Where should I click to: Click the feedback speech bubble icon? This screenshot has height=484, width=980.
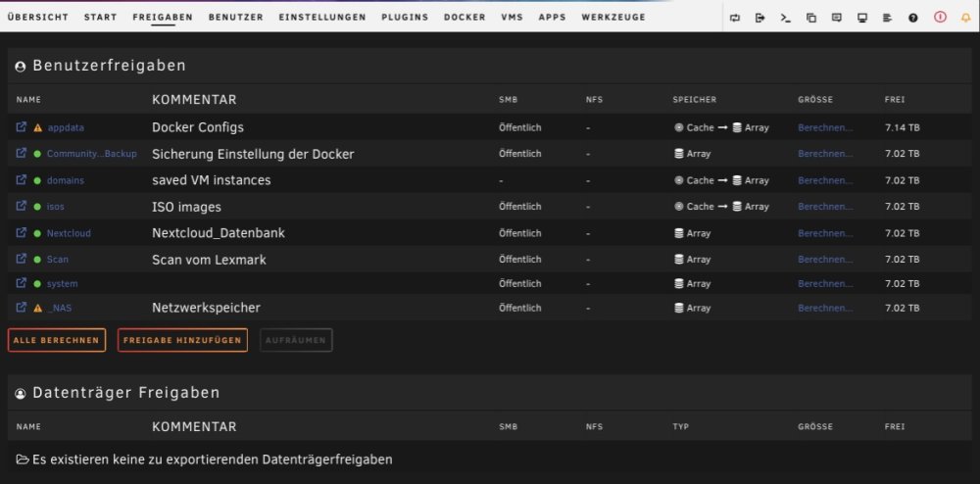pos(836,18)
